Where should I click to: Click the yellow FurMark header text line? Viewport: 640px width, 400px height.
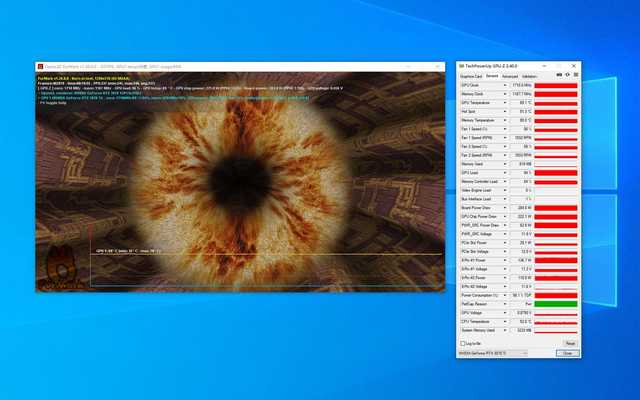(x=84, y=78)
